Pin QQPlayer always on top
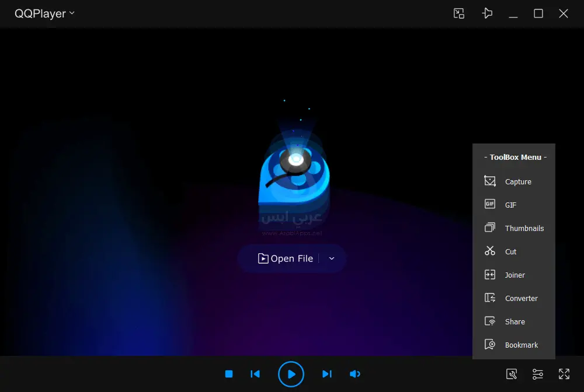 click(488, 13)
